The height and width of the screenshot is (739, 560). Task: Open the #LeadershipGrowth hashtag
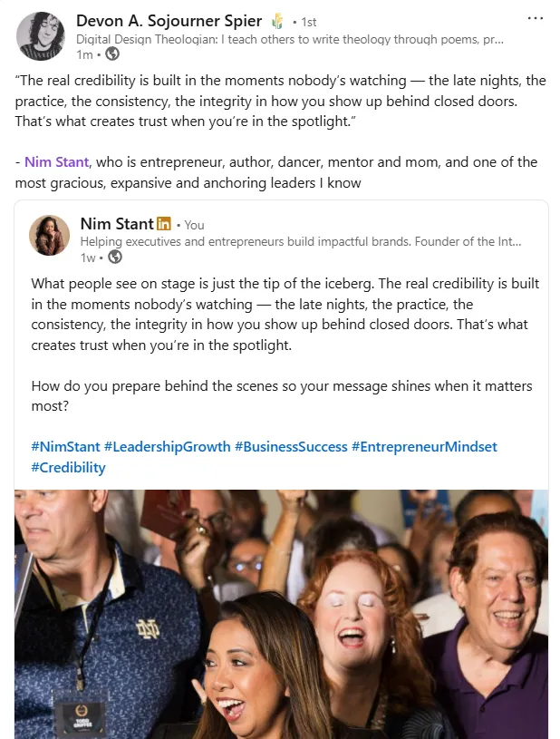167,447
